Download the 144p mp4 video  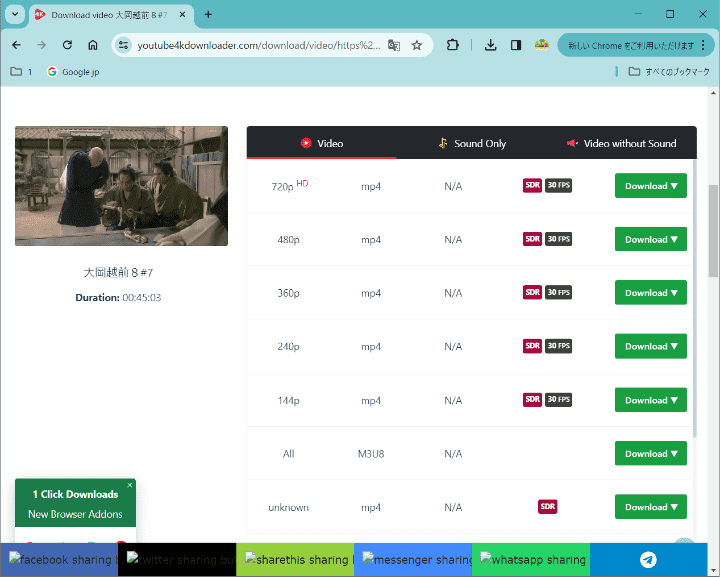point(650,400)
